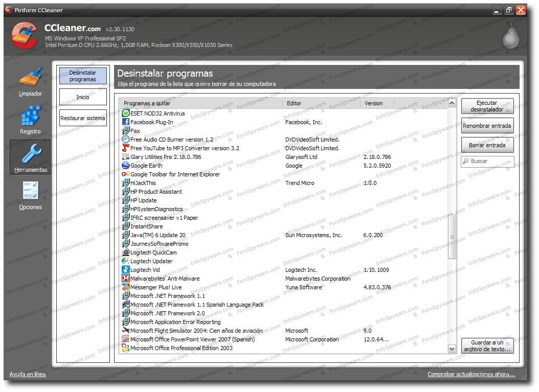Screen dimensions: 539x392
Task: Switch to the Inicio tab
Action: pos(83,97)
